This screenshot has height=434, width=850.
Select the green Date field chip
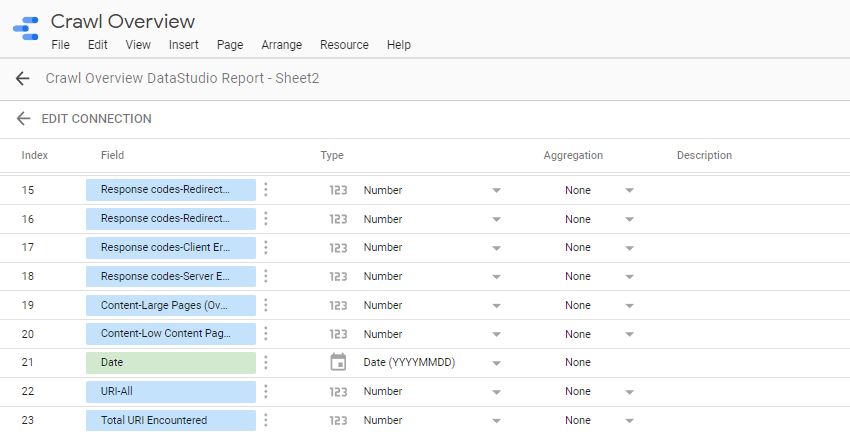(x=171, y=362)
